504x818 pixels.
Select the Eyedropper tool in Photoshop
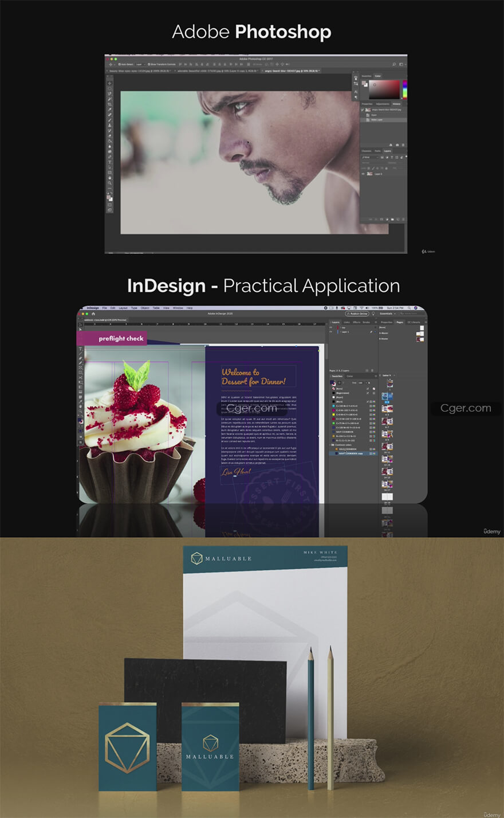109,109
